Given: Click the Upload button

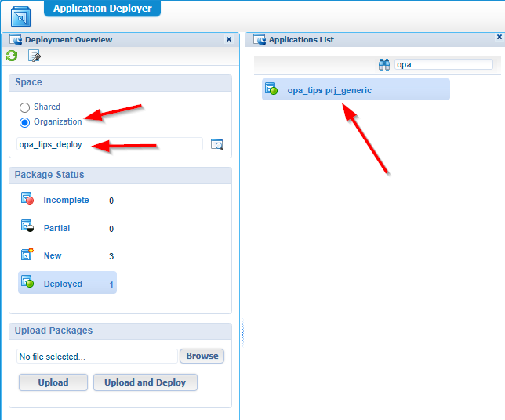Looking at the screenshot, I should (53, 382).
